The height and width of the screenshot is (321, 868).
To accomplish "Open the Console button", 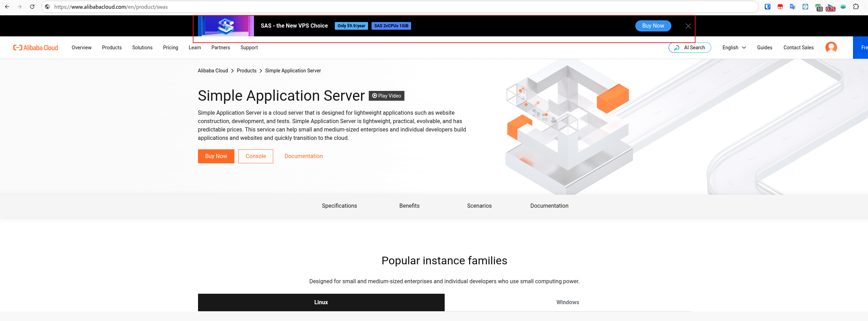I will 255,156.
